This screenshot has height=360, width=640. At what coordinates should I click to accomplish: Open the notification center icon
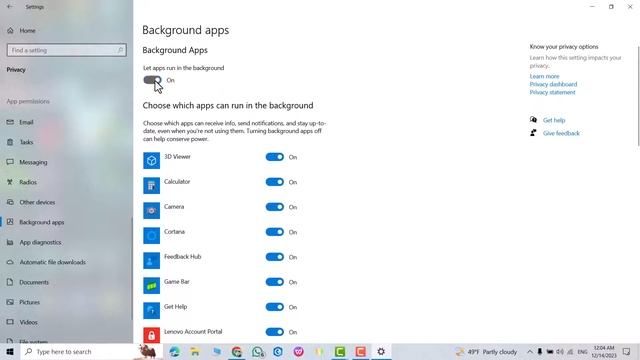(x=627, y=352)
